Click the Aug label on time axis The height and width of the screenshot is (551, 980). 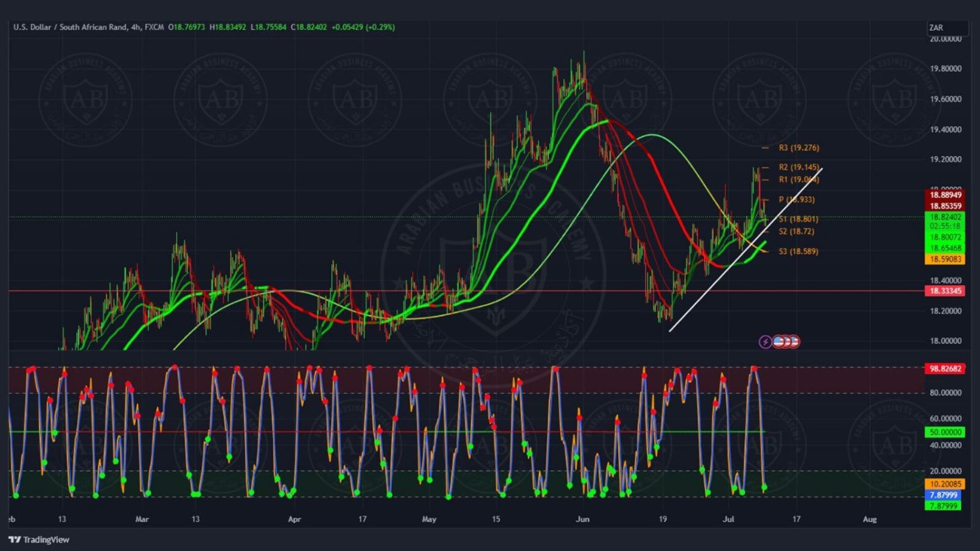click(x=870, y=520)
